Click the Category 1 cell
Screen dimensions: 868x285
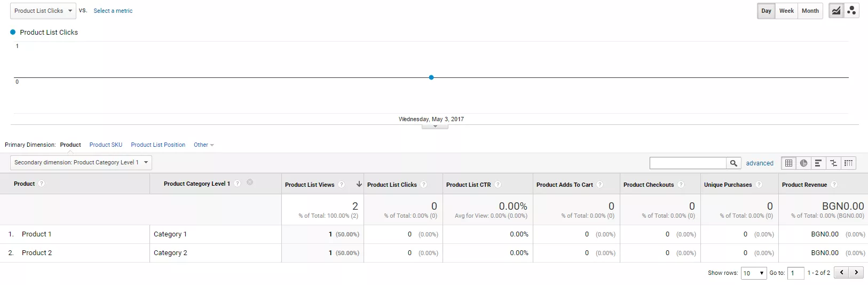pyautogui.click(x=170, y=234)
